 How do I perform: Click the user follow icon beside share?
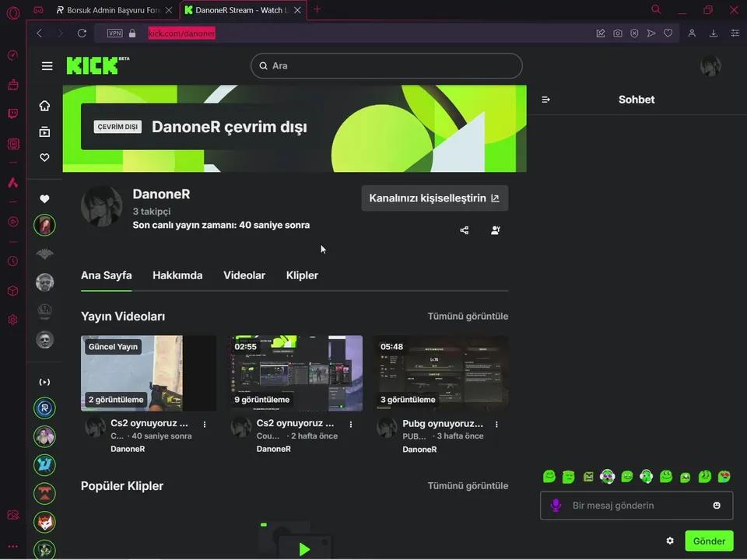coord(496,230)
